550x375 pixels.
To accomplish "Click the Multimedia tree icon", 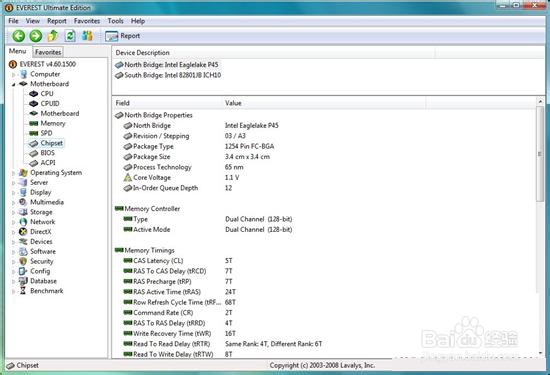I will [x=23, y=202].
